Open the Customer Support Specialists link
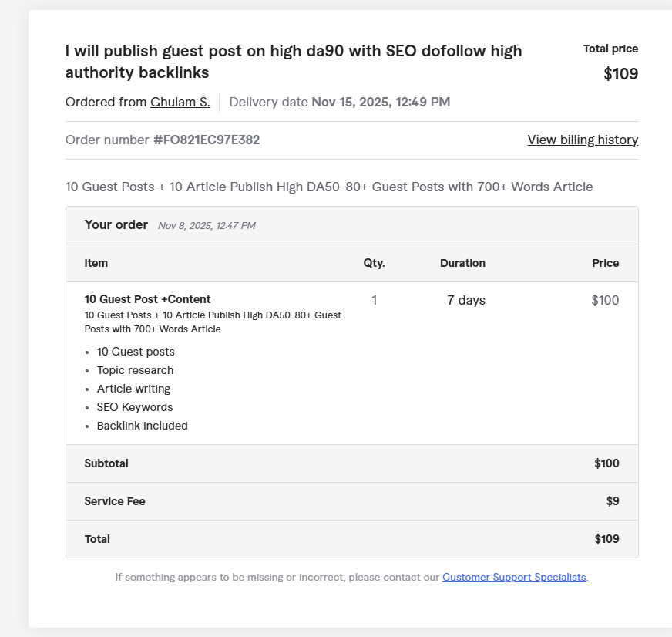This screenshot has width=672, height=637. tap(514, 577)
